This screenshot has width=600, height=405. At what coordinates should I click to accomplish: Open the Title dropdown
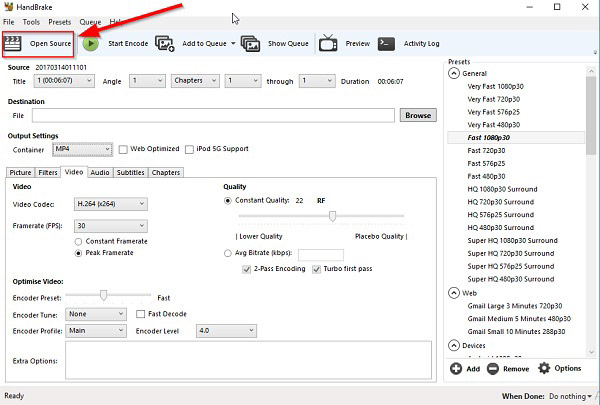64,81
